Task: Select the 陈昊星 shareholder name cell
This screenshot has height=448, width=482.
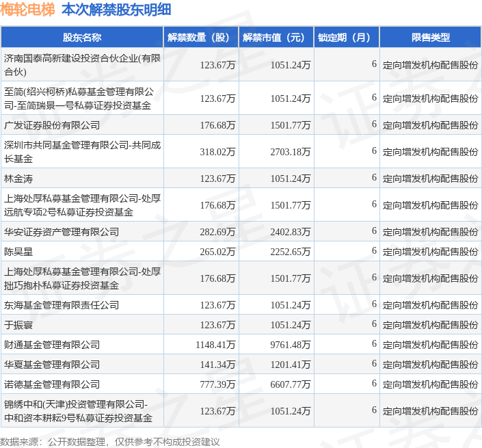Action: pos(18,252)
